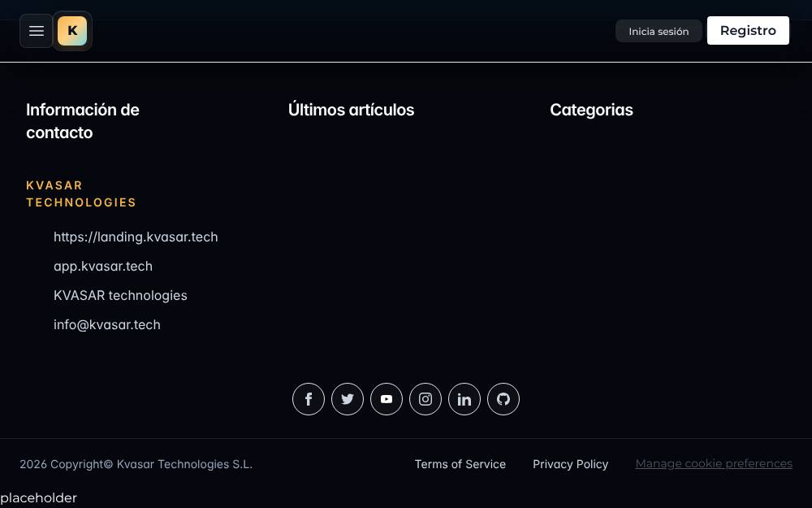812x508 pixels.
Task: Open the GitHub social icon
Action: 503,399
